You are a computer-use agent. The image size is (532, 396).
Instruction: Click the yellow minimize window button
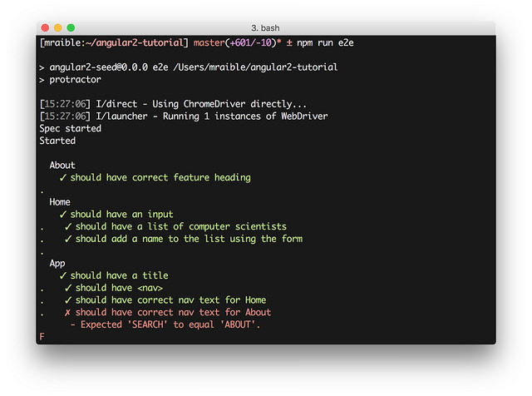coord(58,28)
